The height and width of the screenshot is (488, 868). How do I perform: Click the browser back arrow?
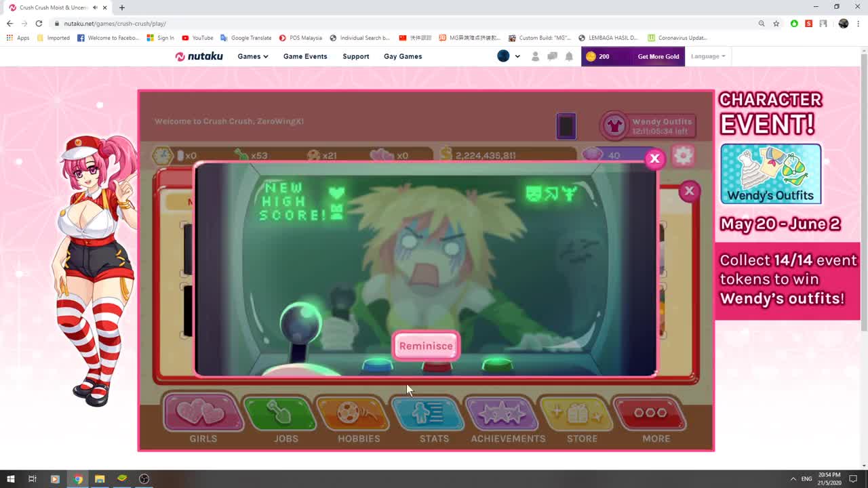point(9,23)
